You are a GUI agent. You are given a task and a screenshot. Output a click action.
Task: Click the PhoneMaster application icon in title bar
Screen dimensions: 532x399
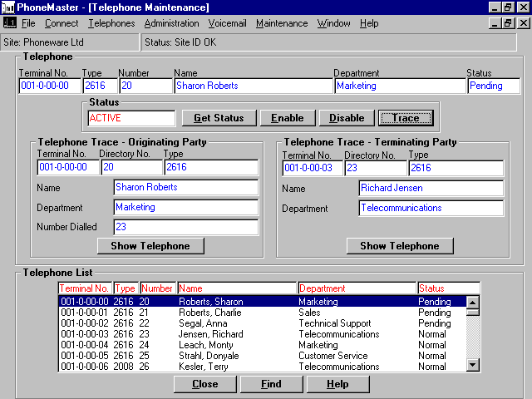(x=8, y=7)
